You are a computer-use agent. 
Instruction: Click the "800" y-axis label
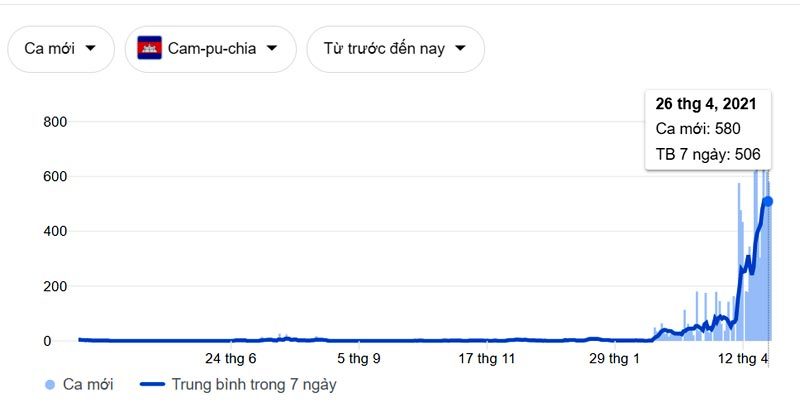click(x=54, y=122)
